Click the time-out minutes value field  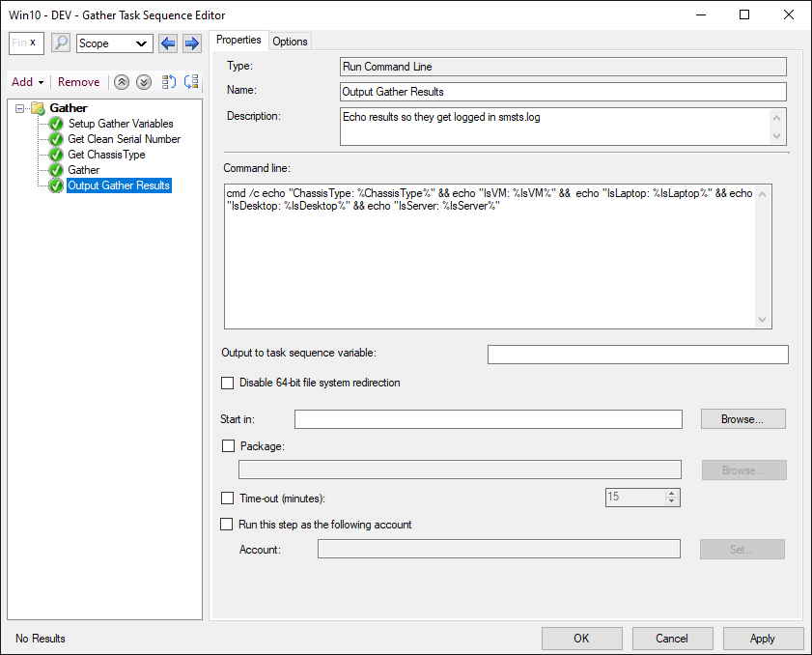coord(635,498)
